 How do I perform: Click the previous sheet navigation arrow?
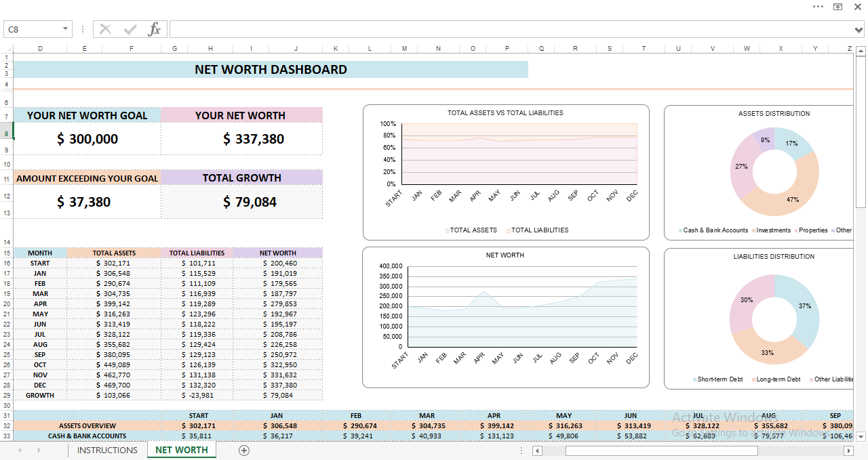coord(19,450)
